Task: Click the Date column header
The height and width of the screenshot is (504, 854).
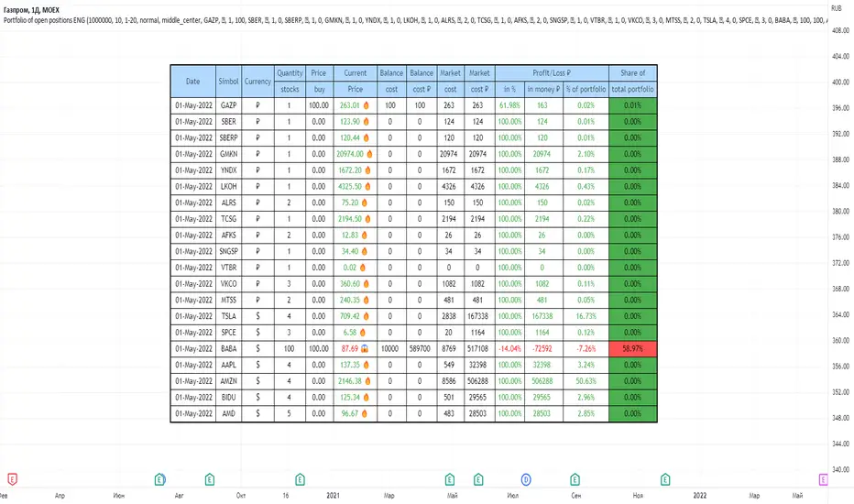Action: point(192,82)
